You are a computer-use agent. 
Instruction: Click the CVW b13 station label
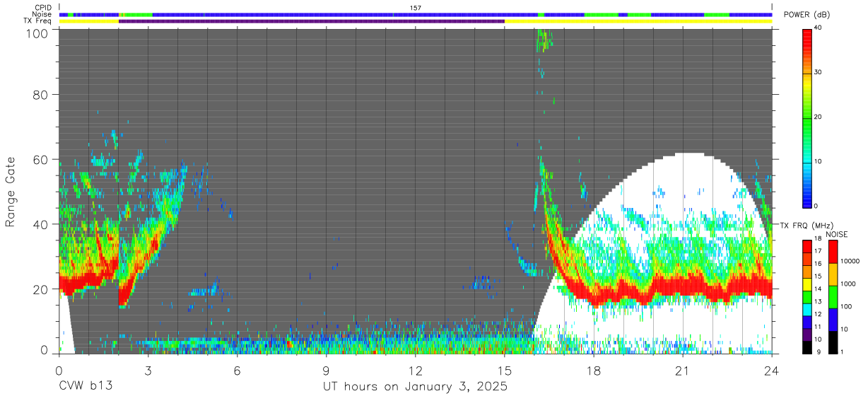[x=86, y=386]
